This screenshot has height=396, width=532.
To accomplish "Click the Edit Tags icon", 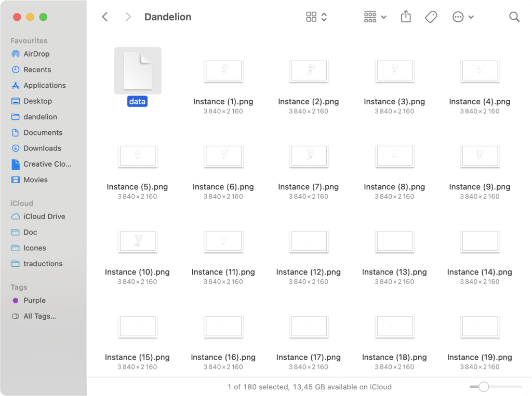I will (x=431, y=17).
